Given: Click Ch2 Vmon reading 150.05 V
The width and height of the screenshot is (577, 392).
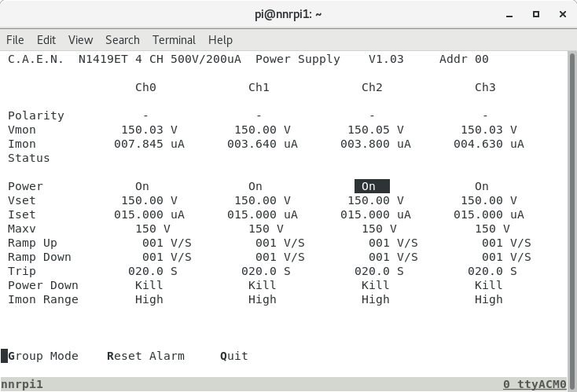Looking at the screenshot, I should point(376,130).
